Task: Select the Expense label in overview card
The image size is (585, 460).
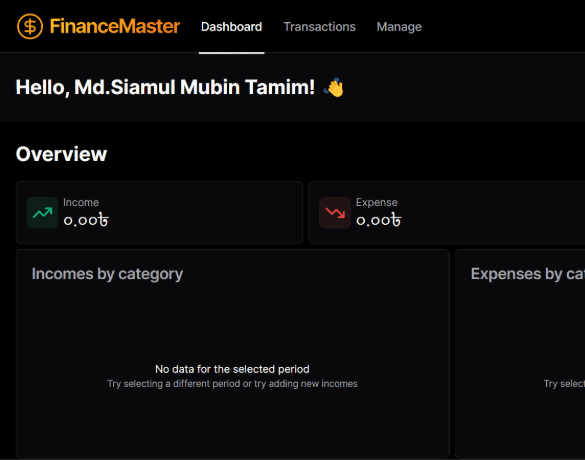Action: (376, 202)
